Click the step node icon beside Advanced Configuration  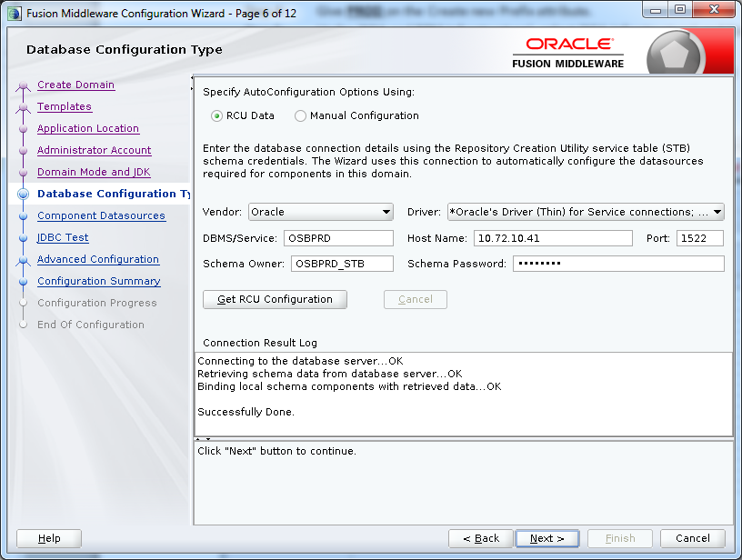coord(24,260)
